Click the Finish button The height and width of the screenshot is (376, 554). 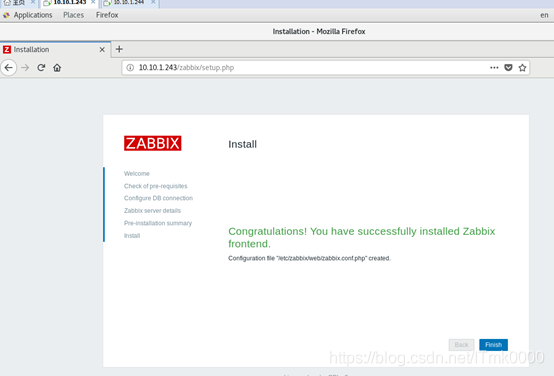[x=493, y=345]
